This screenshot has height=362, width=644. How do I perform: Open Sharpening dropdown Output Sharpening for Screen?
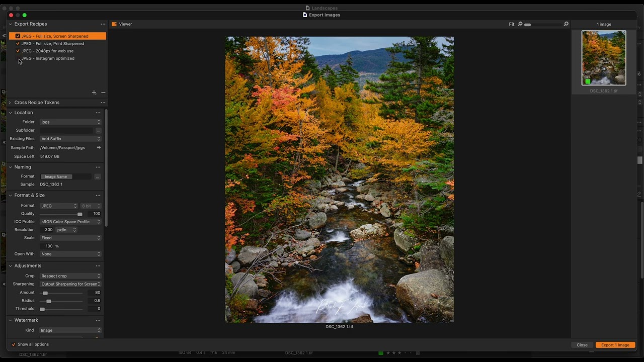click(70, 284)
